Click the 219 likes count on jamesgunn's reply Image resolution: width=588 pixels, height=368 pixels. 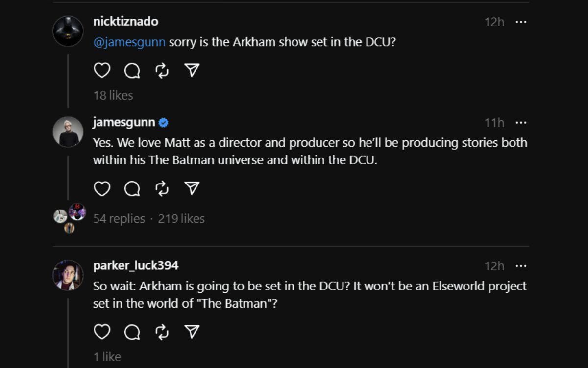(x=181, y=218)
